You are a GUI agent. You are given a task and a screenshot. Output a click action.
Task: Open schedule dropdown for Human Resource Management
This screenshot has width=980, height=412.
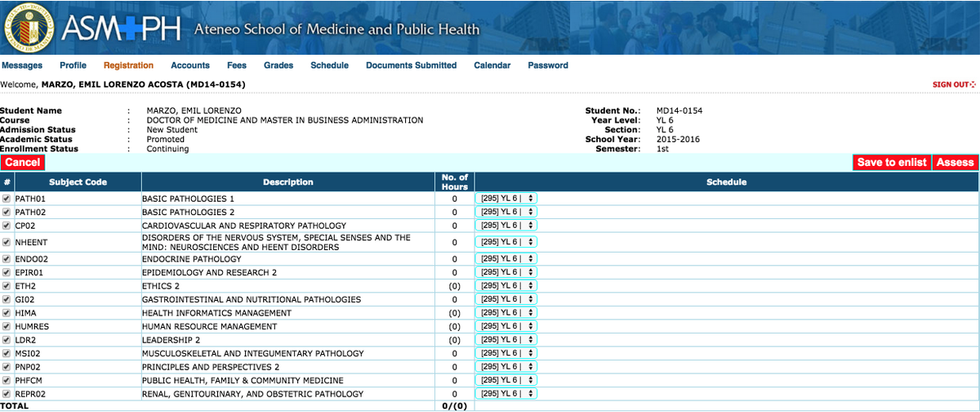[506, 326]
